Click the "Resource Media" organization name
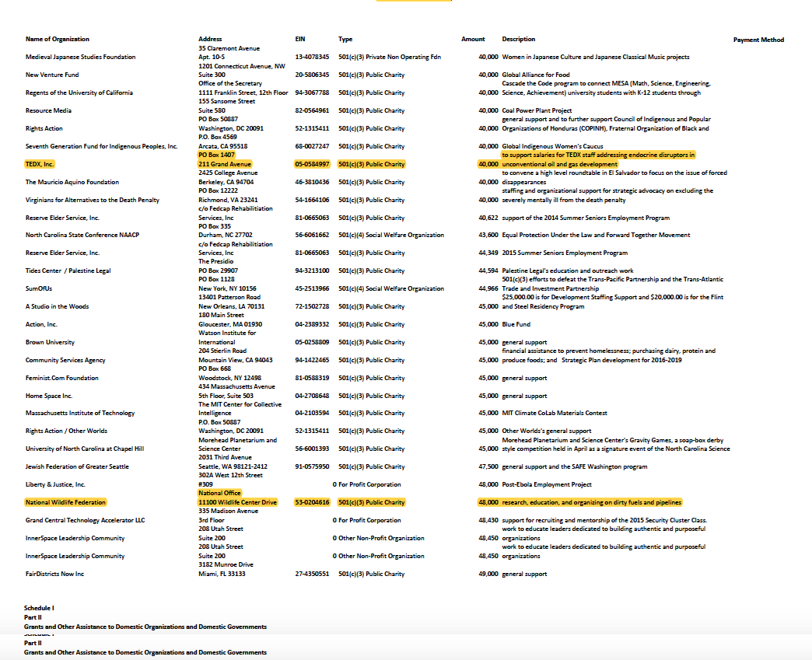 [x=48, y=110]
